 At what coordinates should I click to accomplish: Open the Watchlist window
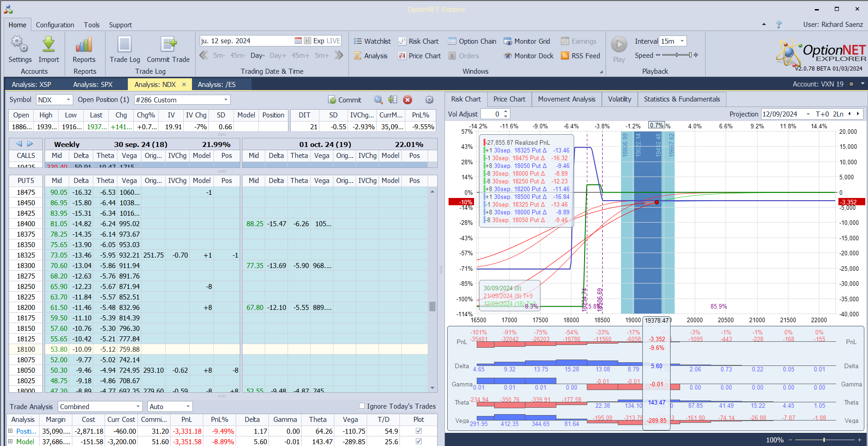click(372, 41)
